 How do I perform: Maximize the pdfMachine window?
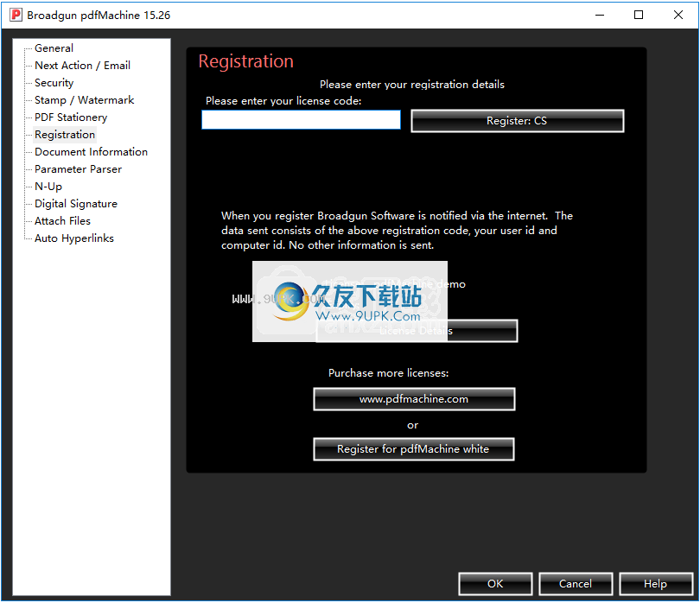[639, 16]
